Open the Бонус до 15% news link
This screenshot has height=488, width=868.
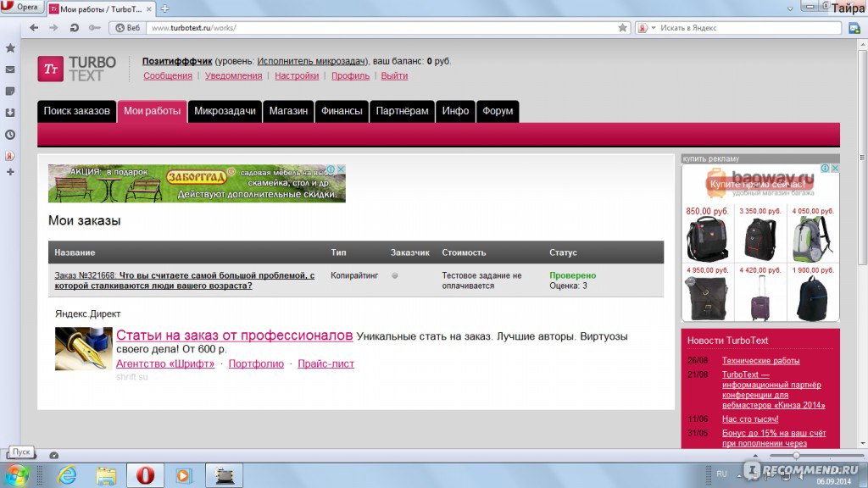(774, 438)
